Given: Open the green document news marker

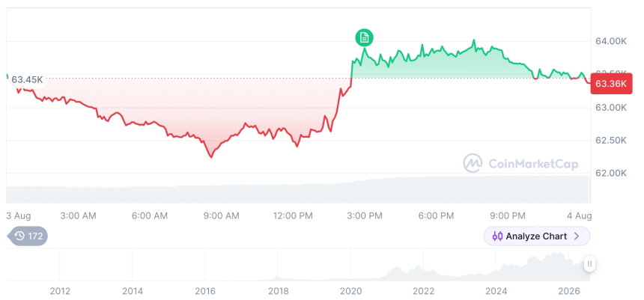Looking at the screenshot, I should tap(364, 37).
